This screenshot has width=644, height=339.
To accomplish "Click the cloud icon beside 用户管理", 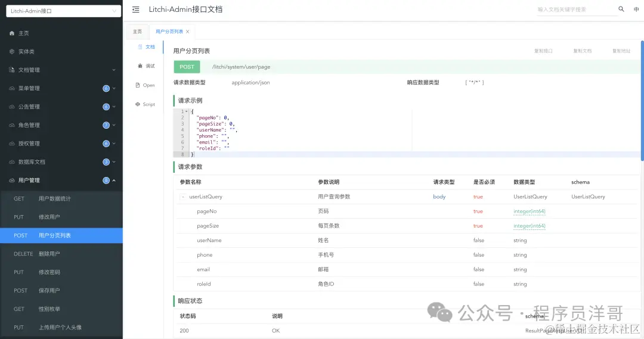I will [x=12, y=180].
